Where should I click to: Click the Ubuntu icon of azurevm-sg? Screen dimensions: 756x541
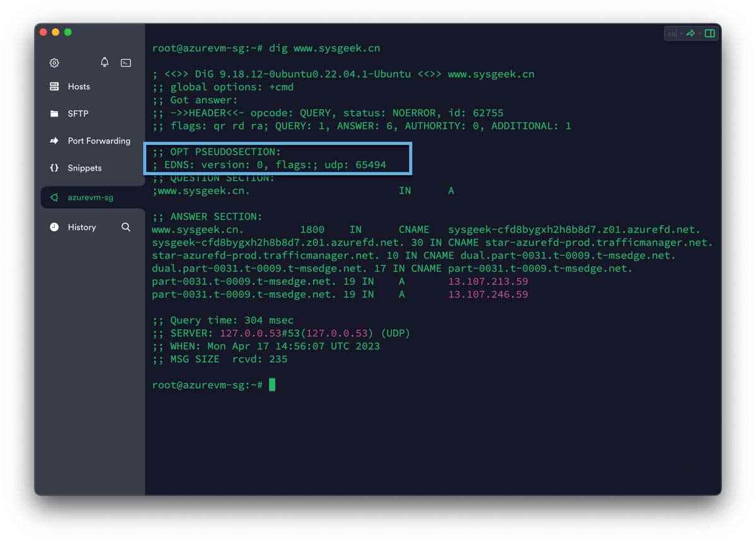point(54,197)
